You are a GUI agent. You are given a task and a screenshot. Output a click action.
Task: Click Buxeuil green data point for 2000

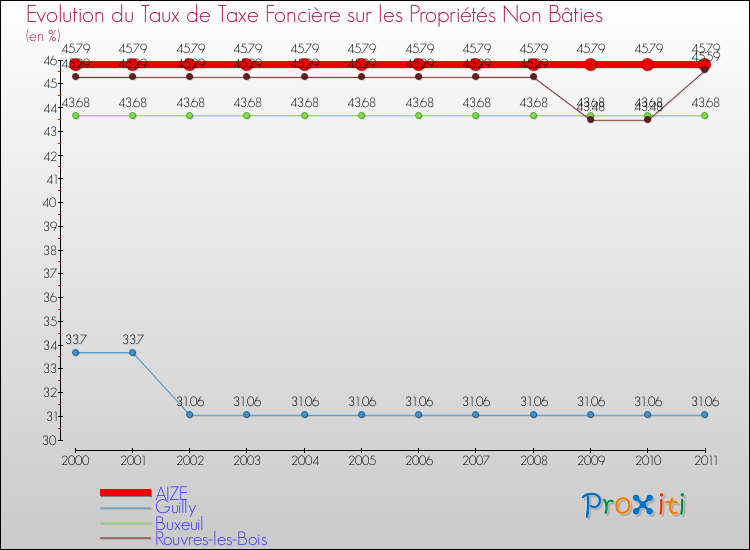(x=76, y=116)
